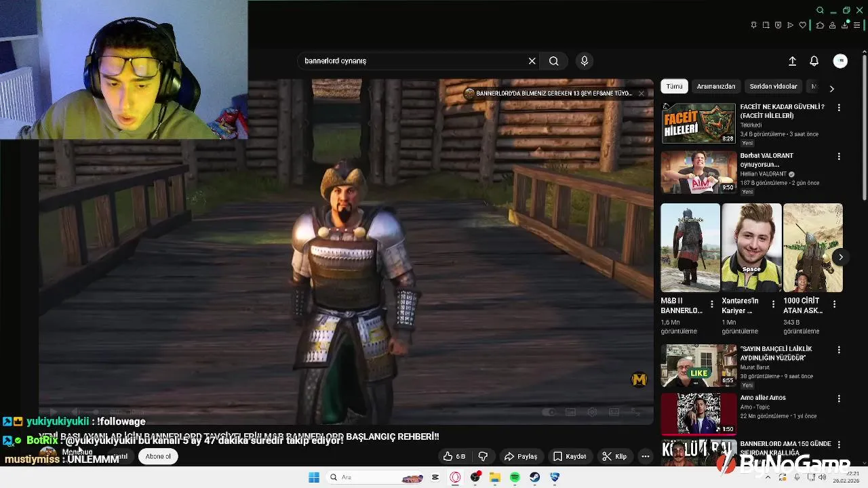Open the player send arrow icon

pos(790,25)
